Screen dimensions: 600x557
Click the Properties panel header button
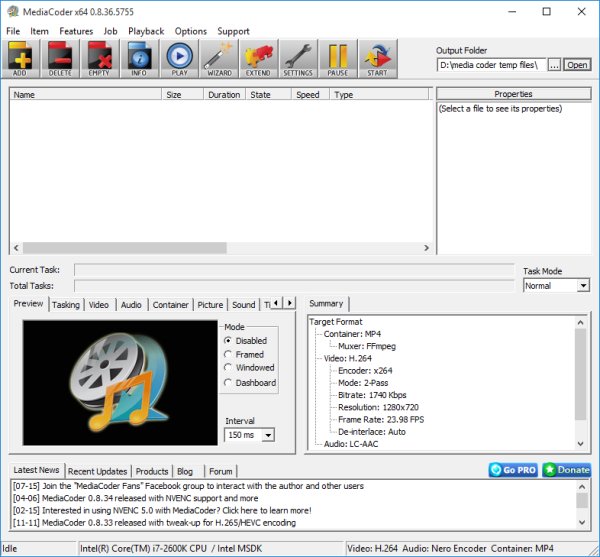click(514, 94)
